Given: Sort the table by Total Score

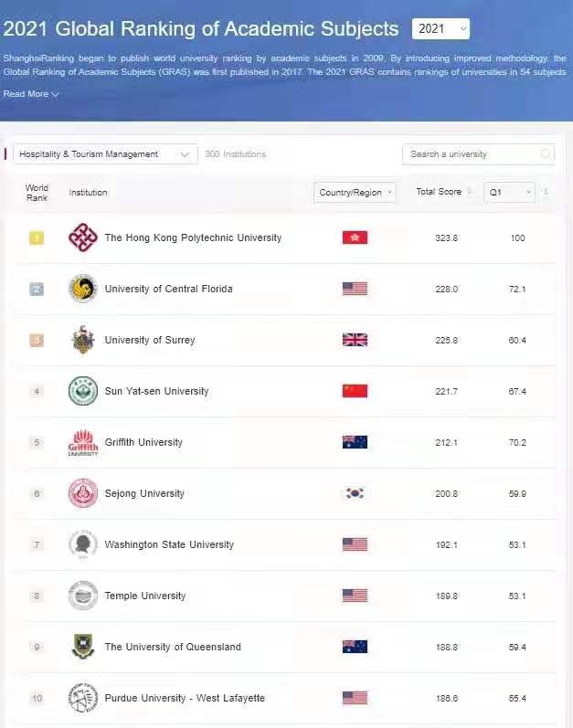Looking at the screenshot, I should point(470,192).
